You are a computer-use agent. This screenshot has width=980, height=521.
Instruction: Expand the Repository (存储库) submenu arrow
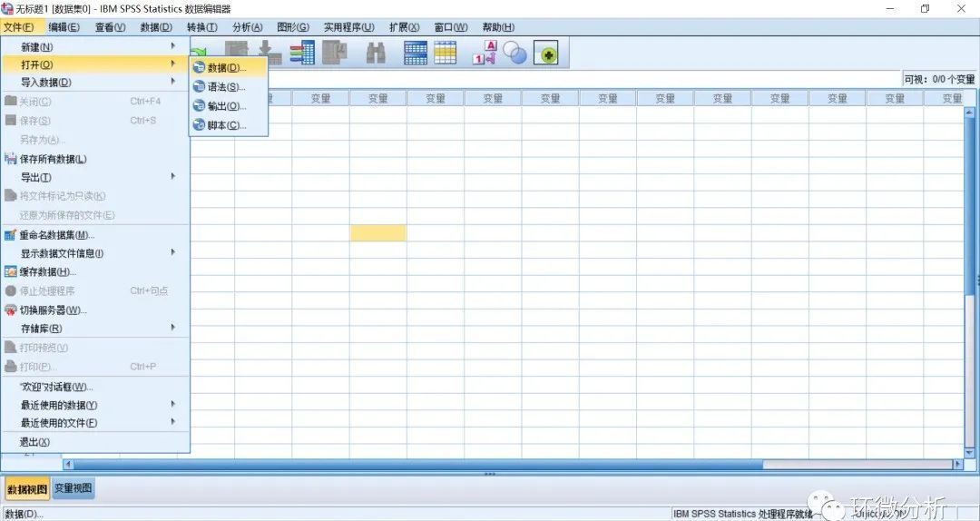pyautogui.click(x=173, y=327)
